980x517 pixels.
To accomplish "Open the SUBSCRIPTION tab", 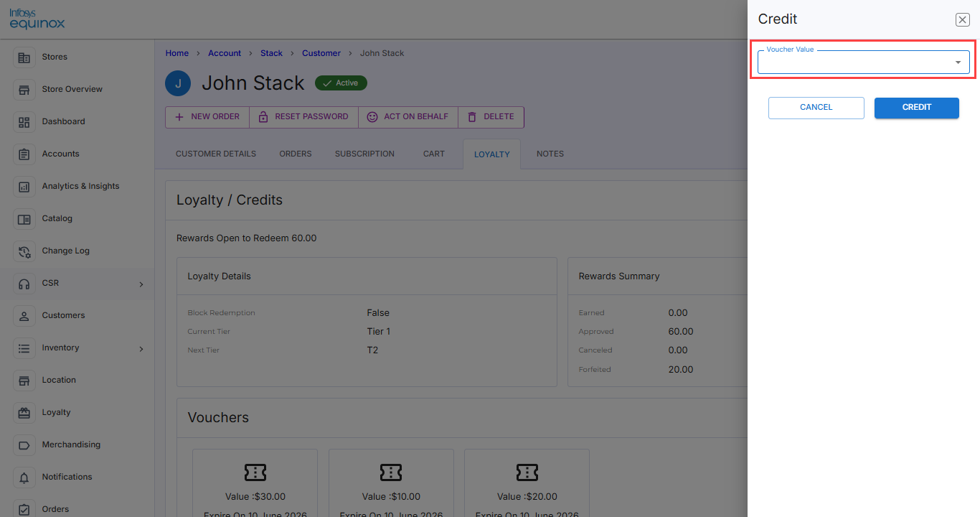I will click(x=364, y=154).
